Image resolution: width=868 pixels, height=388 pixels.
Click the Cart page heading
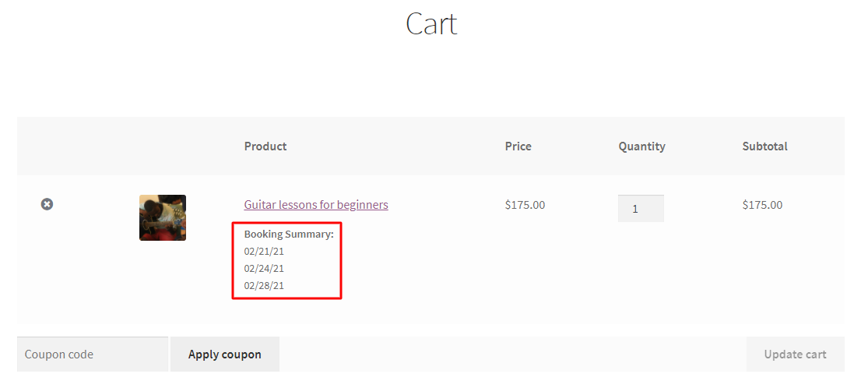pyautogui.click(x=432, y=24)
